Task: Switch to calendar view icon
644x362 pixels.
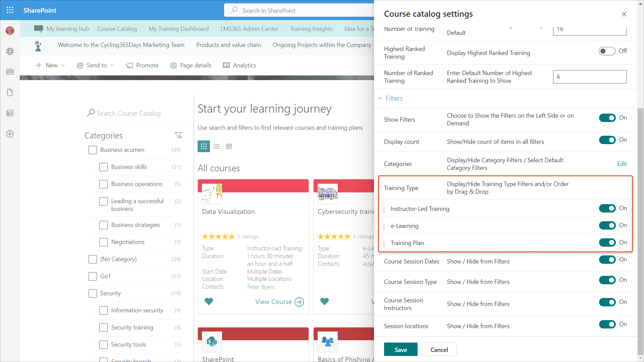Action: point(229,146)
